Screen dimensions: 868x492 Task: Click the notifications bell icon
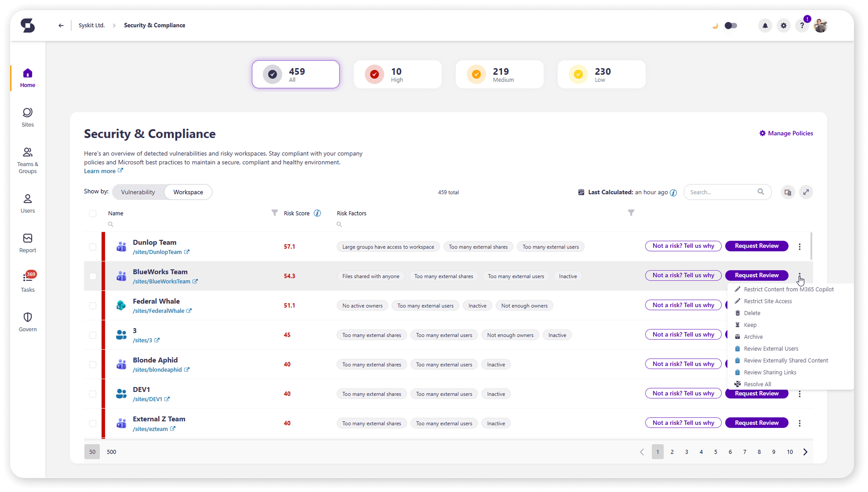point(765,25)
